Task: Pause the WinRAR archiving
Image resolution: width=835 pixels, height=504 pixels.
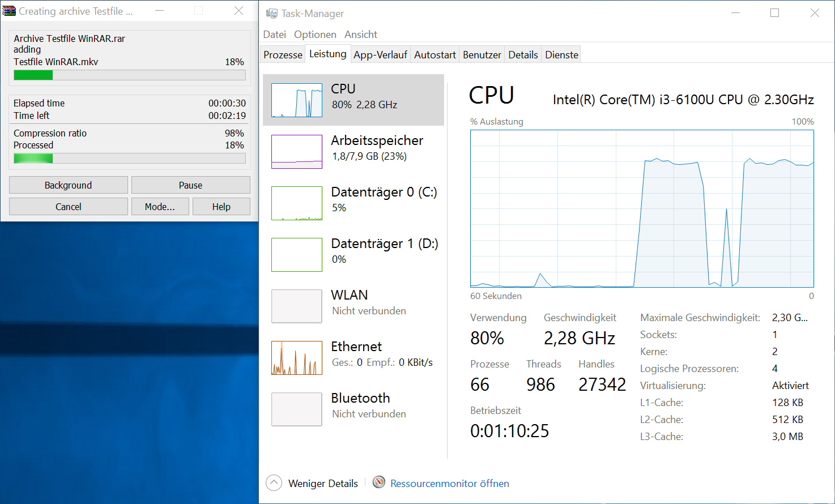Action: (x=191, y=185)
